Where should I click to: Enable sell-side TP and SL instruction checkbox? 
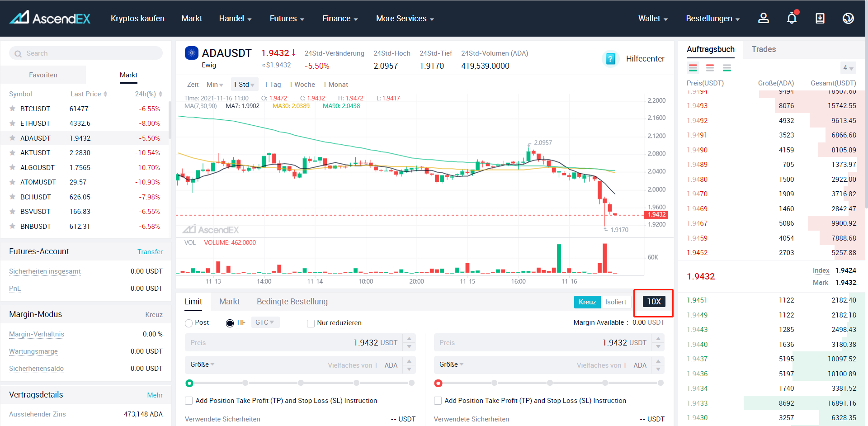click(x=438, y=401)
